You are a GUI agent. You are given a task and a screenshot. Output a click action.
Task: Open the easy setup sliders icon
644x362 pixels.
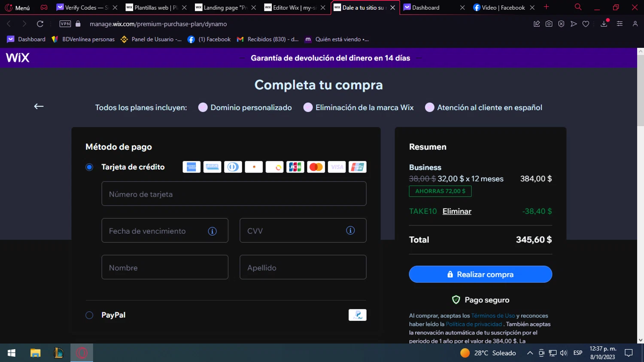coord(620,24)
